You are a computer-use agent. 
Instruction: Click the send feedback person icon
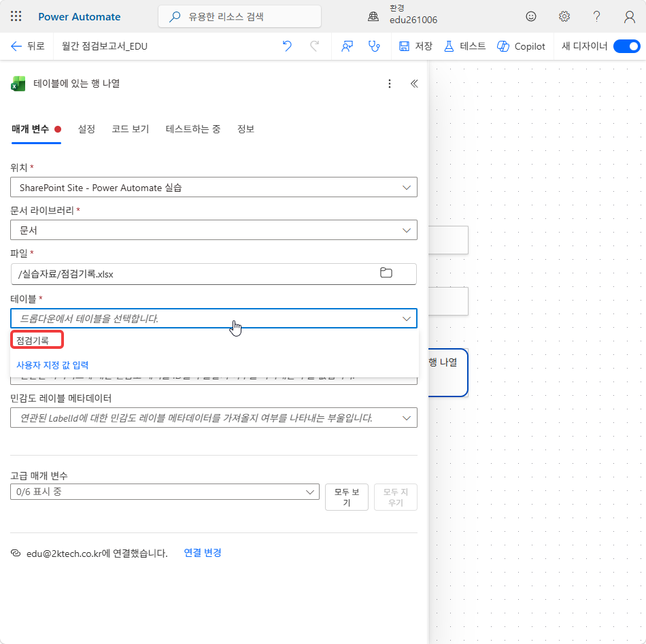click(x=347, y=46)
